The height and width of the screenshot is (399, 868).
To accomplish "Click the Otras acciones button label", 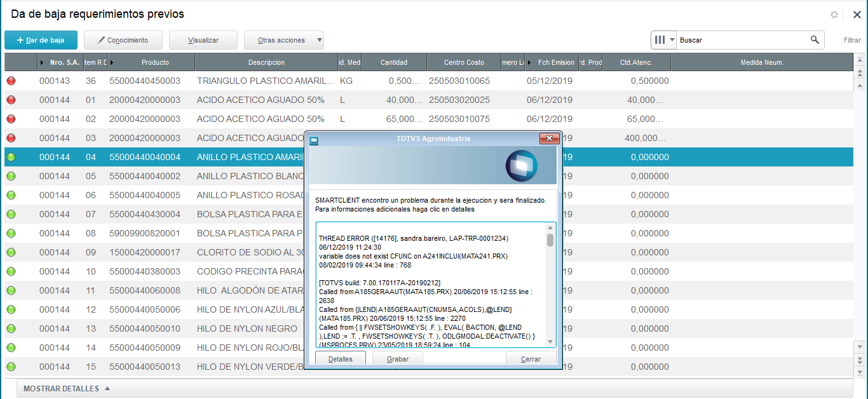I will [281, 40].
